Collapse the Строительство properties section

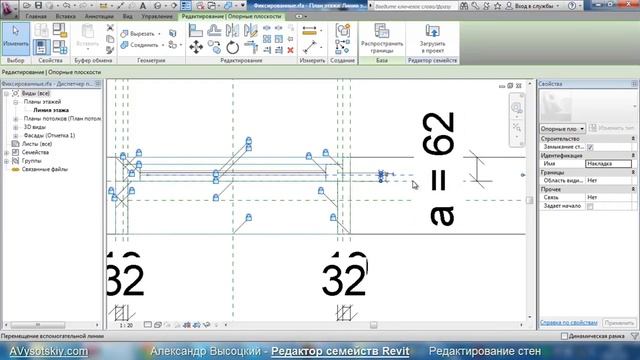633,139
